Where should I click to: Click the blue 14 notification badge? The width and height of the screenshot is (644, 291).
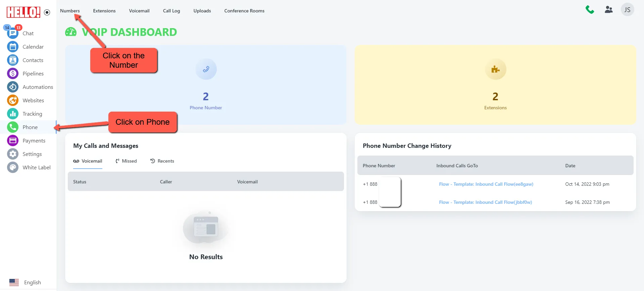tap(7, 27)
